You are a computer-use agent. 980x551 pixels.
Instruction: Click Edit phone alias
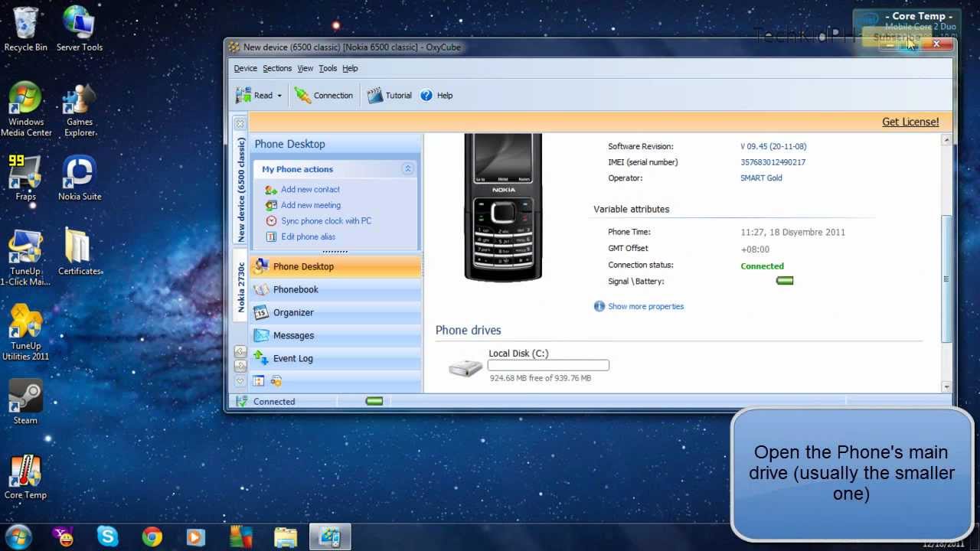pos(308,236)
